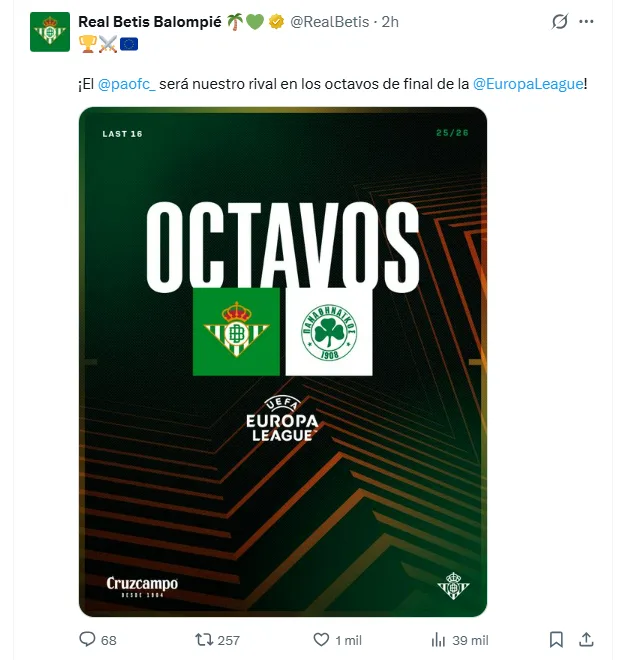Click the Real Betis crest in image
625x660 pixels.
tap(236, 332)
